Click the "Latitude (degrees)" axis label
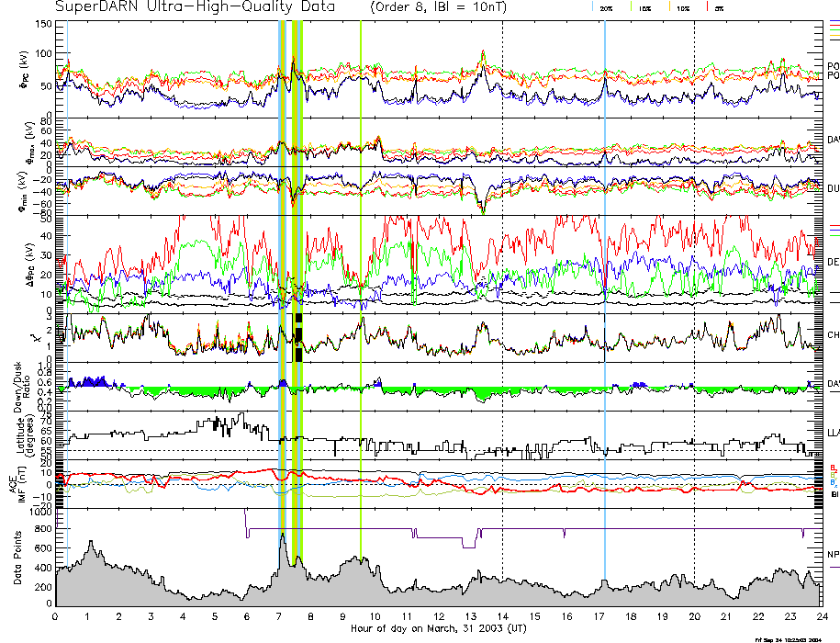Image resolution: width=840 pixels, height=643 pixels. (x=25, y=434)
